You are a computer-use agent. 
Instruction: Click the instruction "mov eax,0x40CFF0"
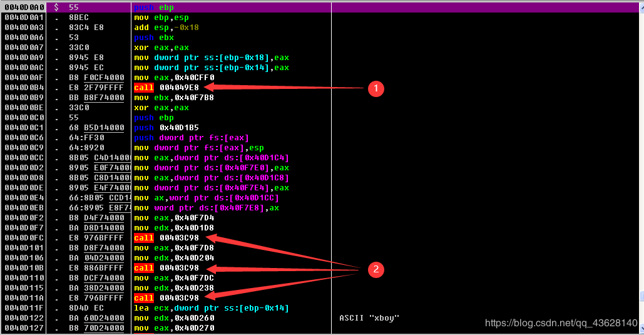tap(174, 78)
